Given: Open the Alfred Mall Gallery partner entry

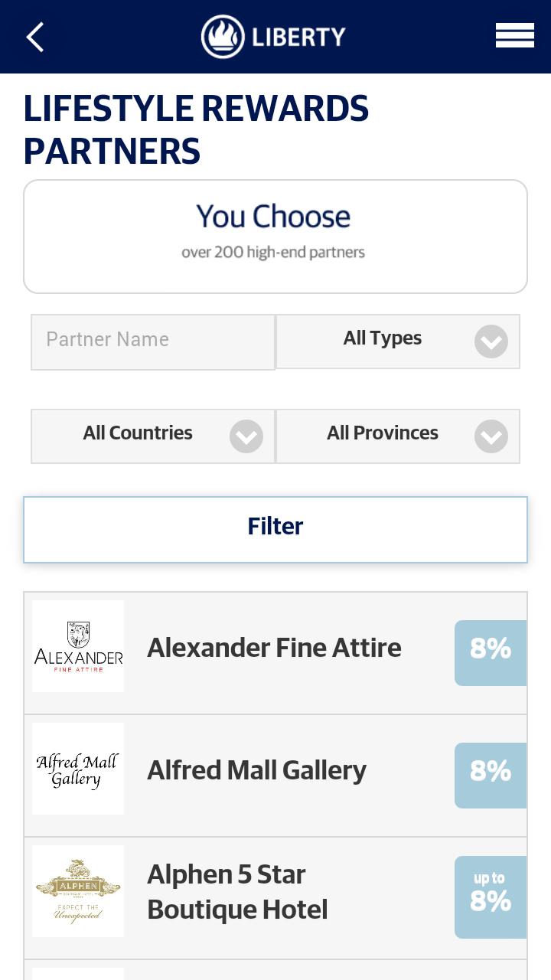Looking at the screenshot, I should click(x=257, y=770).
